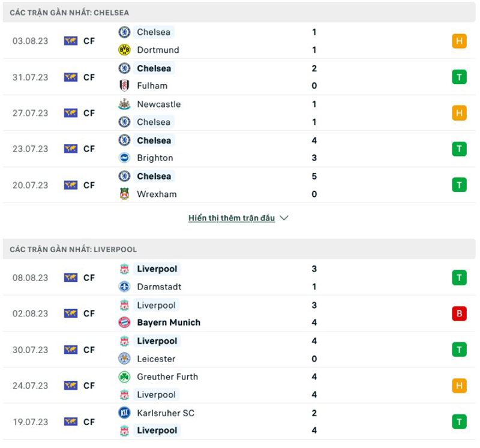Click the Liverpool liver bird crest
This screenshot has height=448, width=480.
[x=125, y=269]
